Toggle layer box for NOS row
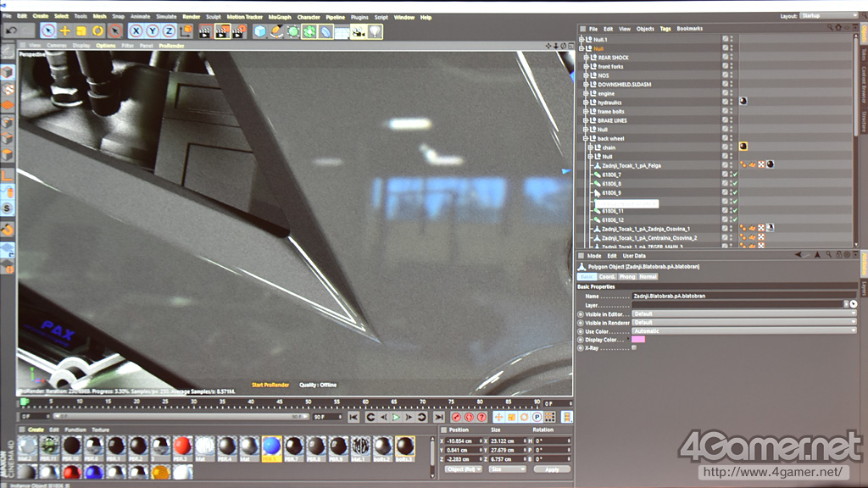Viewport: 868px width, 488px height. pos(726,75)
